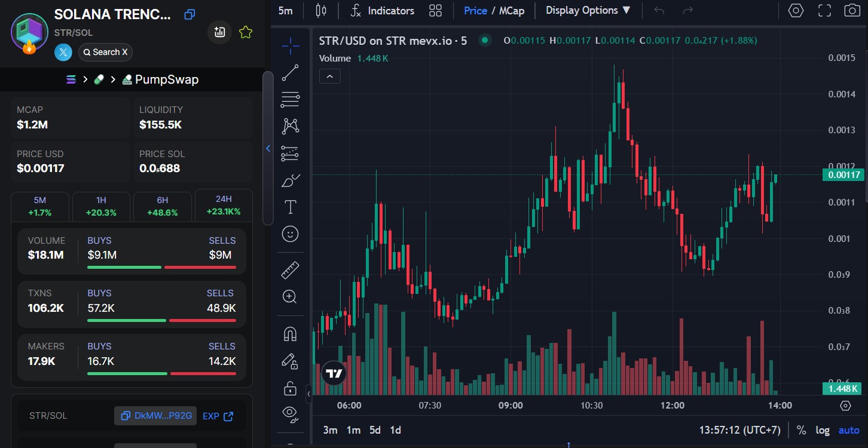Open the Display Options dropdown
This screenshot has width=868, height=448.
tap(588, 10)
